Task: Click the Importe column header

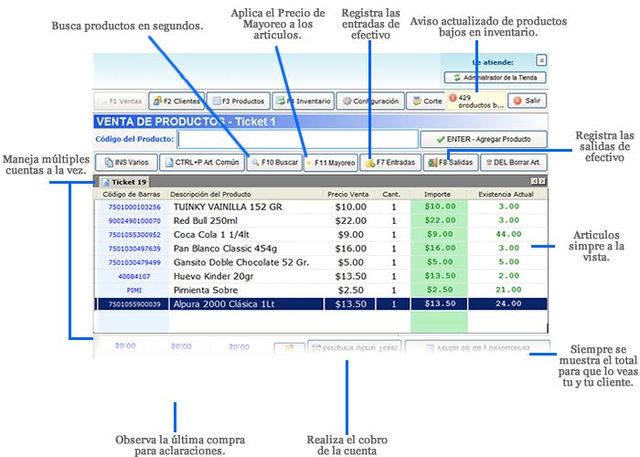Action: (x=437, y=194)
